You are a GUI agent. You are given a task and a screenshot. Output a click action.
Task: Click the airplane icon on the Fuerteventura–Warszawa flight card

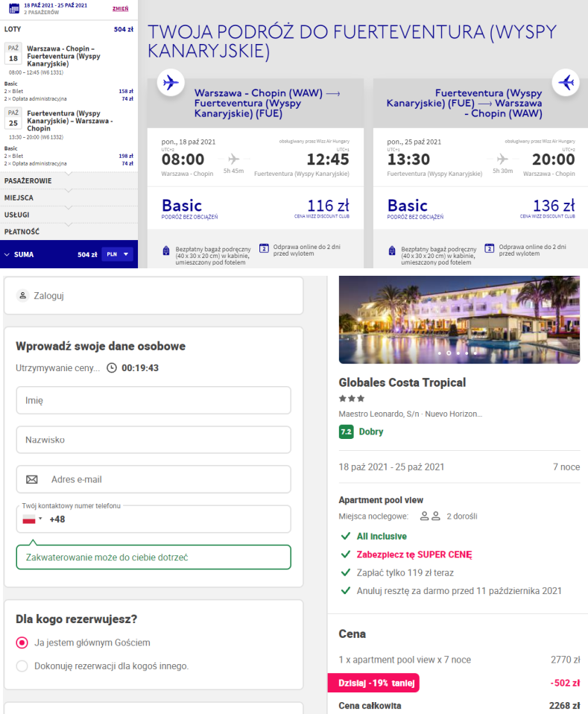566,82
